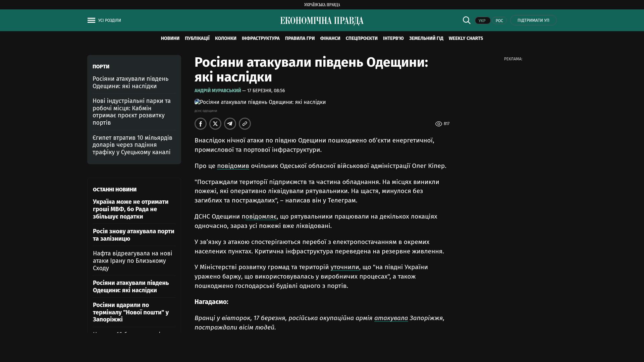Share article on X (Twitter)

click(x=215, y=124)
